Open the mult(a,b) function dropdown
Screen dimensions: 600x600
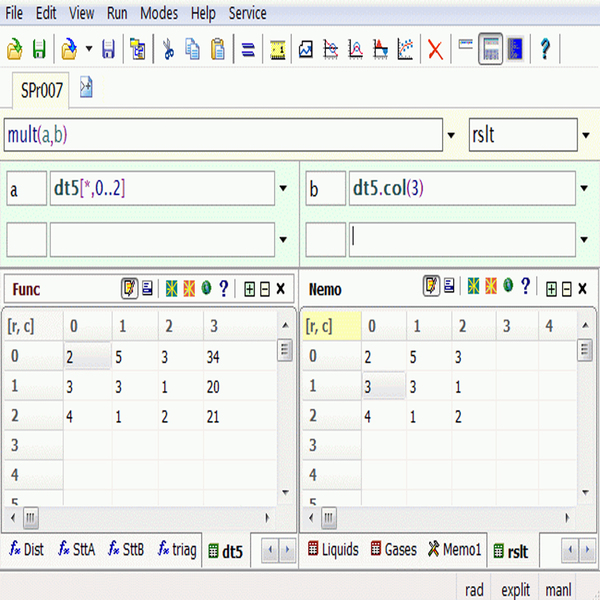click(x=453, y=135)
